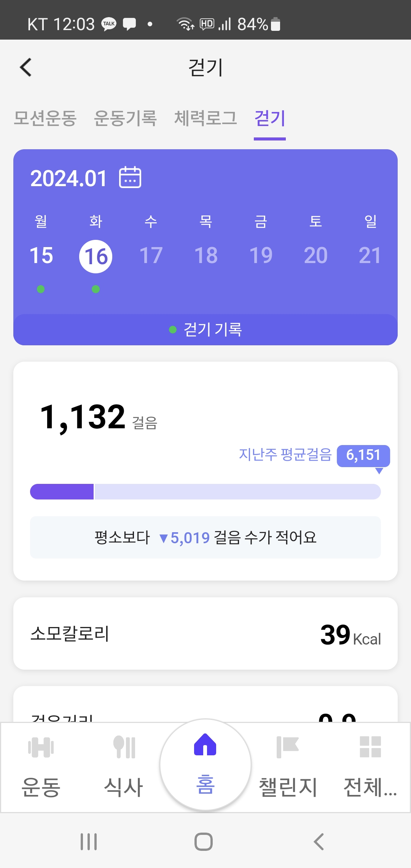Open the 식사 utensils icon

124,747
